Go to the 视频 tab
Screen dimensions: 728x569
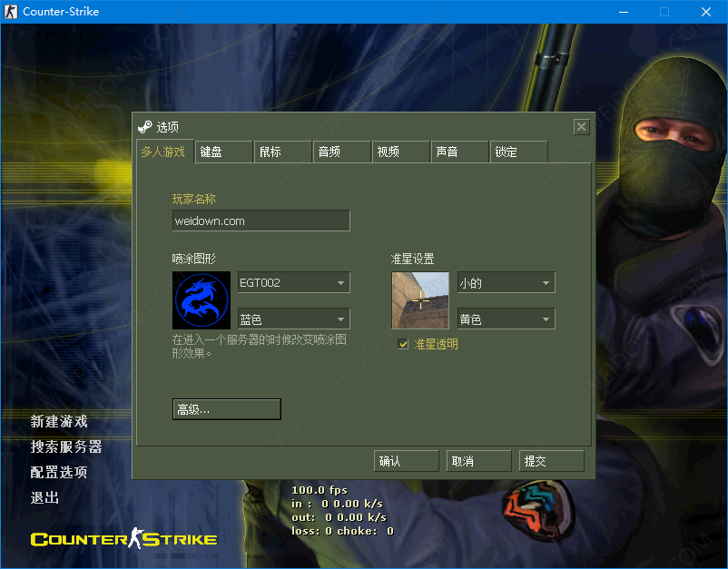pos(400,152)
